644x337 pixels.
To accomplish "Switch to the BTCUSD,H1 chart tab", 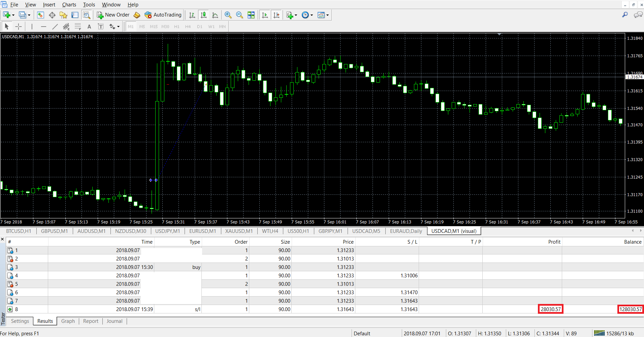I will [19, 231].
